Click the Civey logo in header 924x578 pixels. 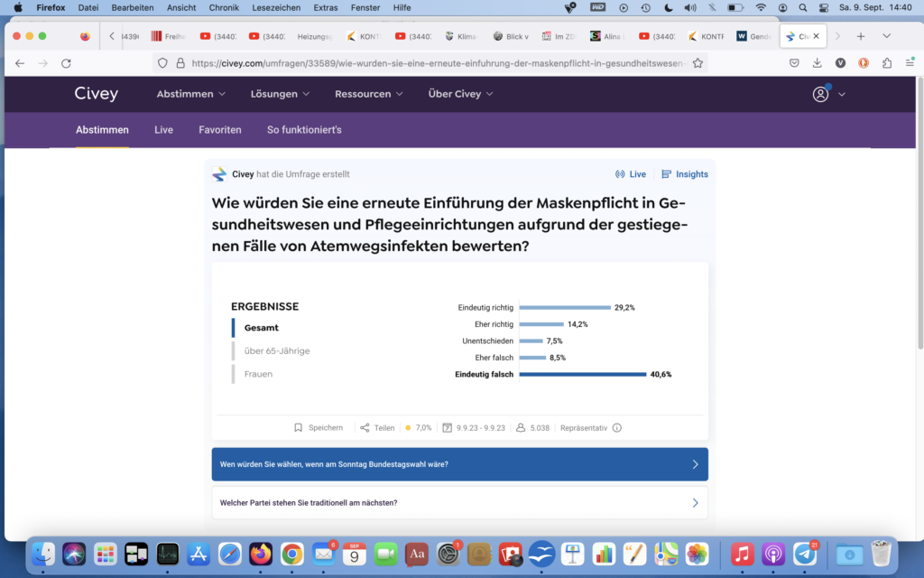(x=96, y=94)
